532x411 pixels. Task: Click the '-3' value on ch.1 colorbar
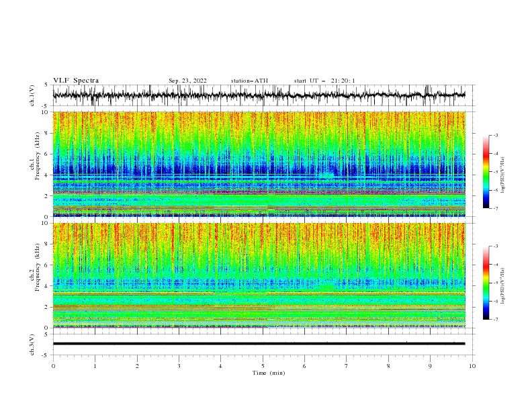[496, 135]
